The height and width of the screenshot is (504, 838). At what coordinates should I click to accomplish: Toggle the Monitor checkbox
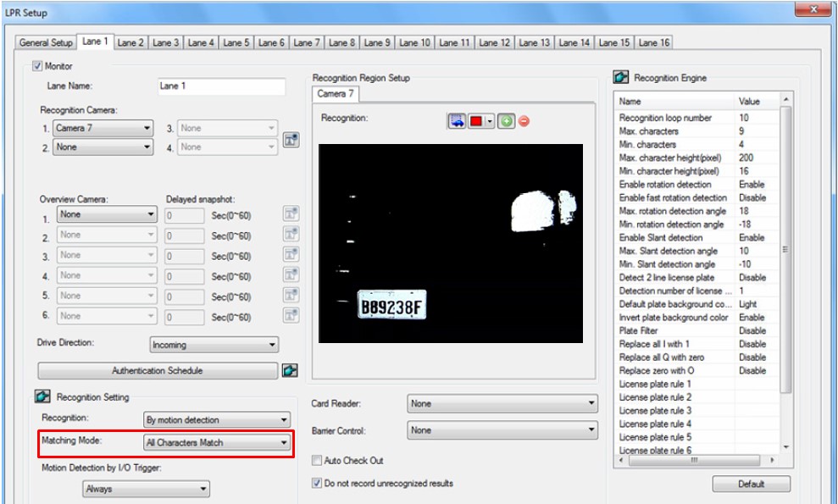click(x=37, y=66)
